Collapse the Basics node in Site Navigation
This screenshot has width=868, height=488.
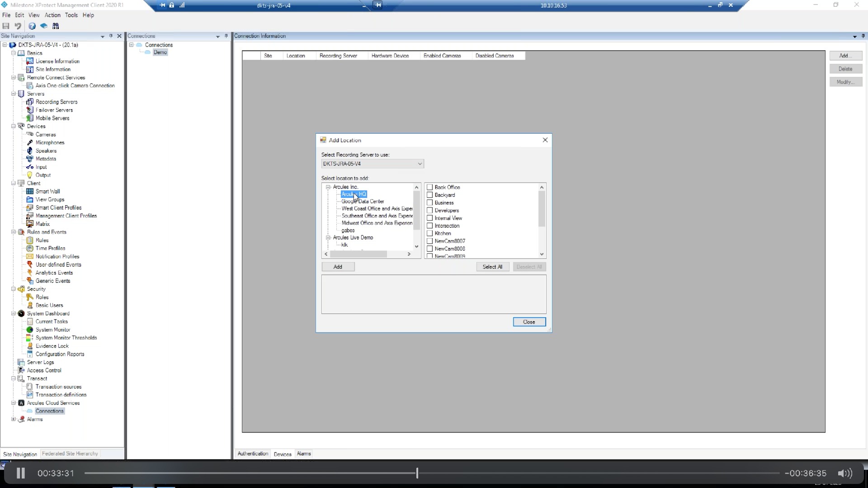pos(14,53)
